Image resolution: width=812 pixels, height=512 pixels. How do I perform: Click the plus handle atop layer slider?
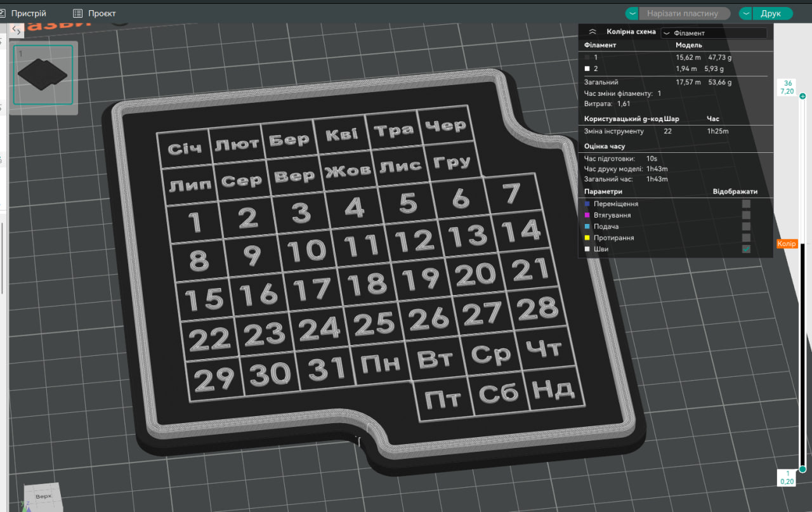802,96
